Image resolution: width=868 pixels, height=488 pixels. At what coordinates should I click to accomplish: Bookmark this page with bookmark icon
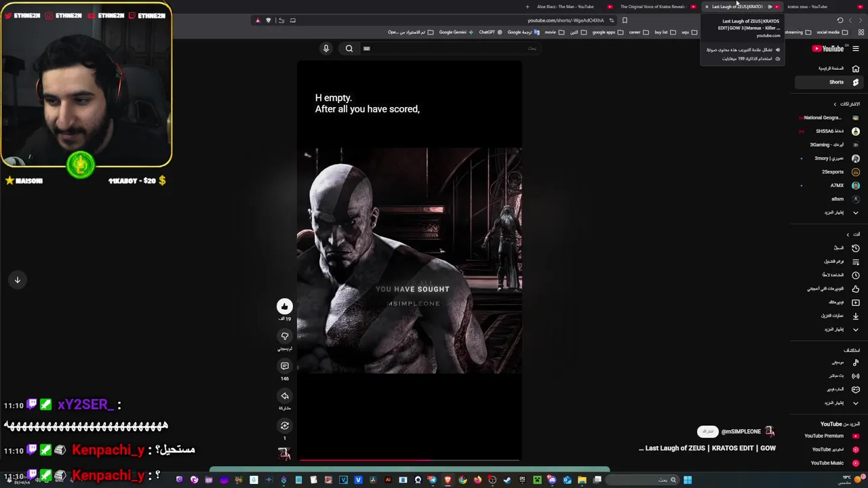[625, 20]
